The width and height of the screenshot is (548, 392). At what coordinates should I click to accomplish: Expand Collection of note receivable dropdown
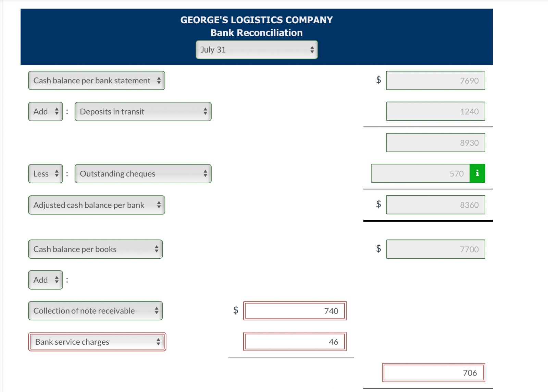pos(95,311)
